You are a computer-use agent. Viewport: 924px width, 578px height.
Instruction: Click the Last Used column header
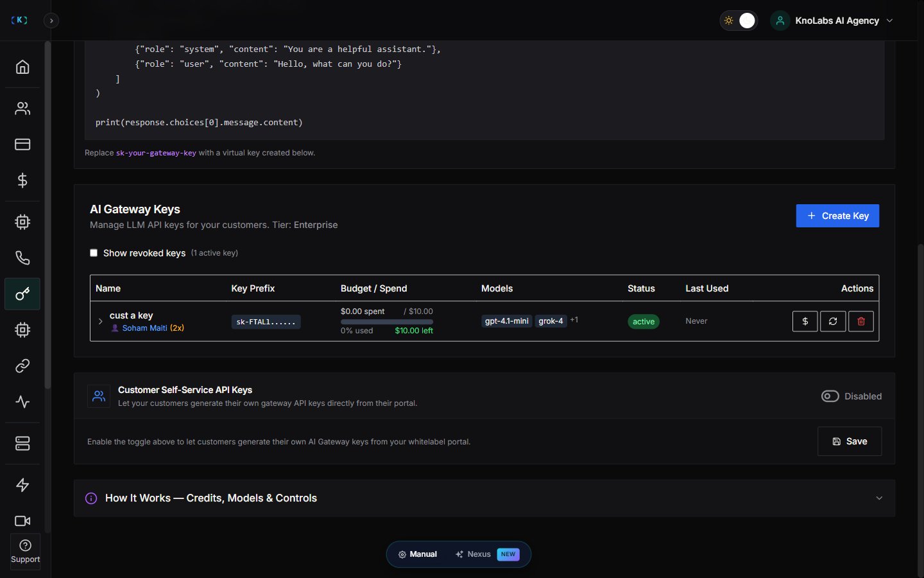(x=706, y=288)
